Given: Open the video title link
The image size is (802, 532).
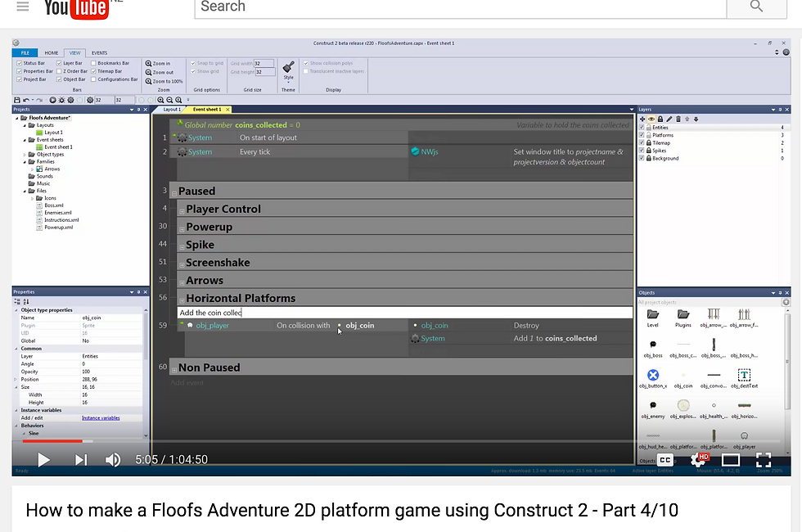Looking at the screenshot, I should 352,510.
